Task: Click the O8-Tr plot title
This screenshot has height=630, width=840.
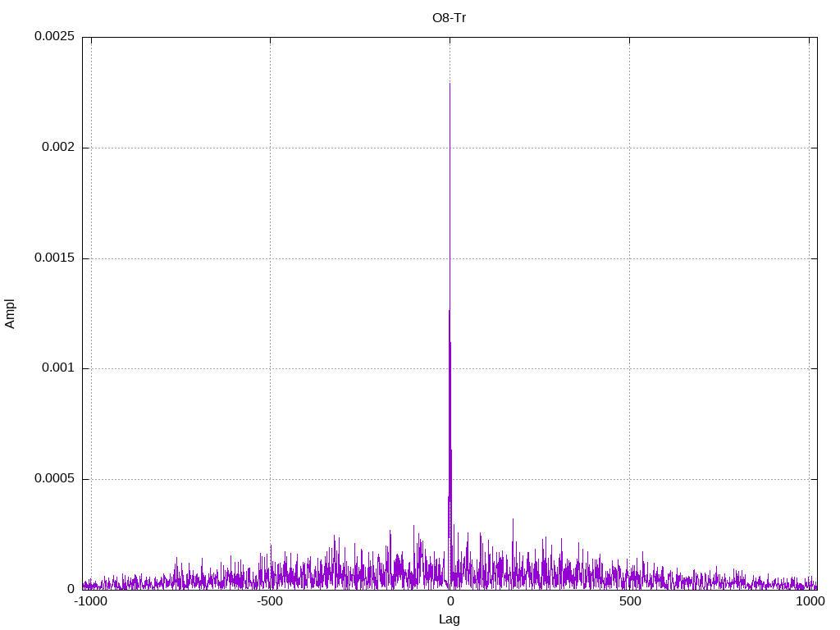Action: (x=449, y=18)
